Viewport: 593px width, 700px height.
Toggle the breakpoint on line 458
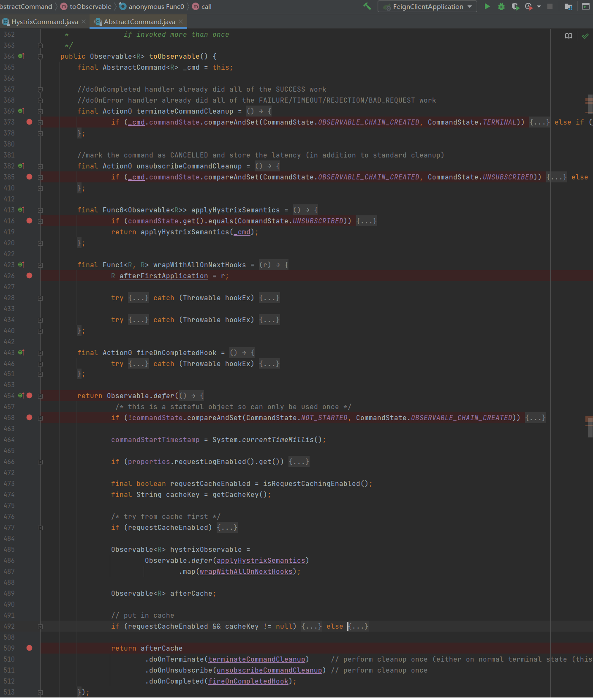(29, 418)
